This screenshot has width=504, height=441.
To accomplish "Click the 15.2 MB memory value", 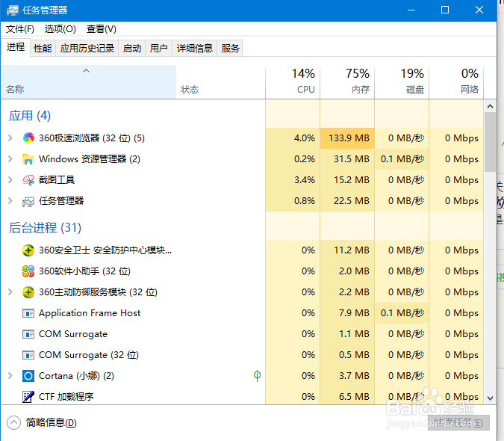I will 352,180.
